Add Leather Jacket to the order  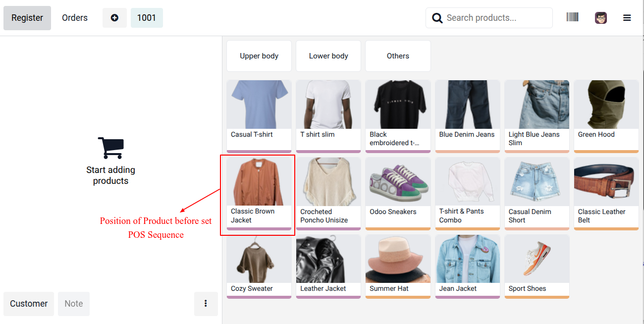(x=328, y=267)
